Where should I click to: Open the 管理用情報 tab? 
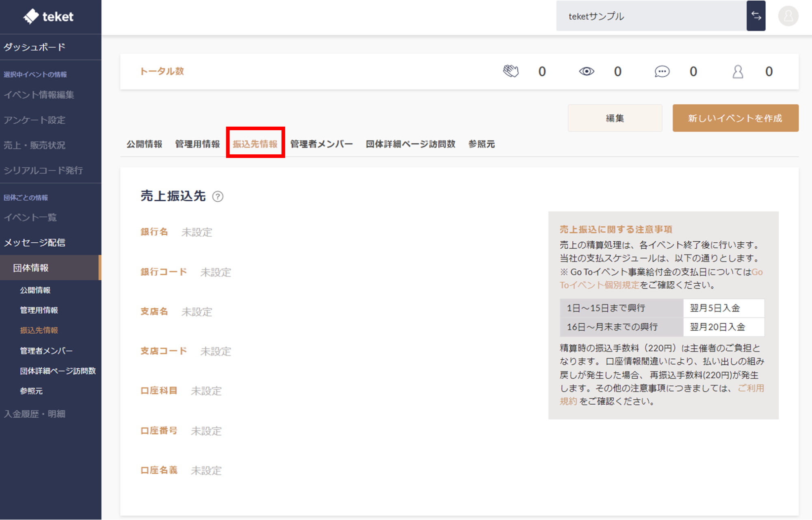197,144
